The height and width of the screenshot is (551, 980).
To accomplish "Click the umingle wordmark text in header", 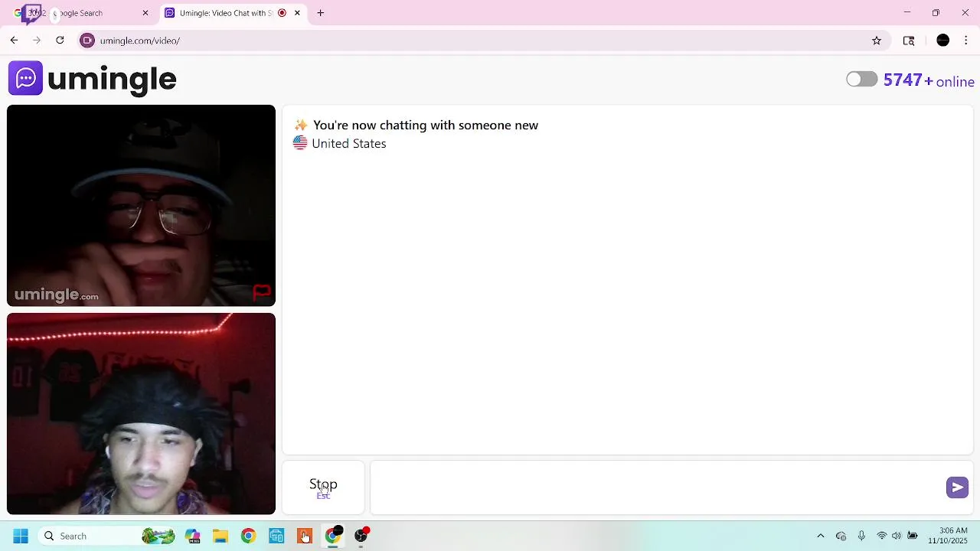I will [x=112, y=79].
